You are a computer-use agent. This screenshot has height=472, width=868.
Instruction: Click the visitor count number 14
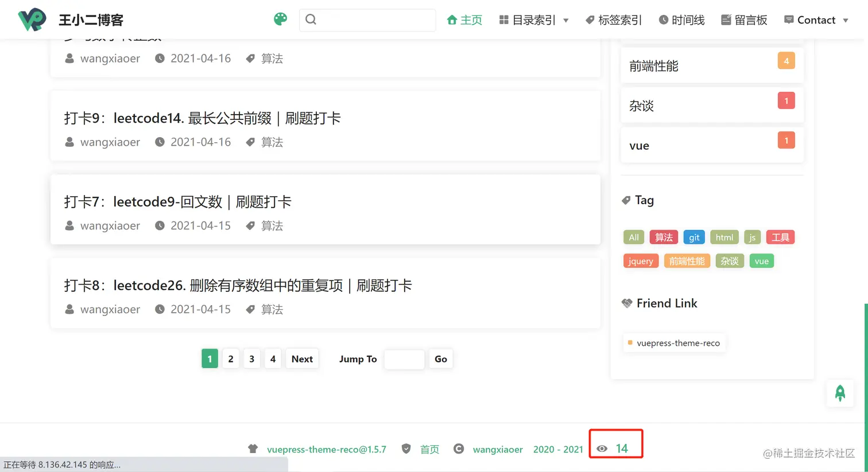[x=622, y=448]
